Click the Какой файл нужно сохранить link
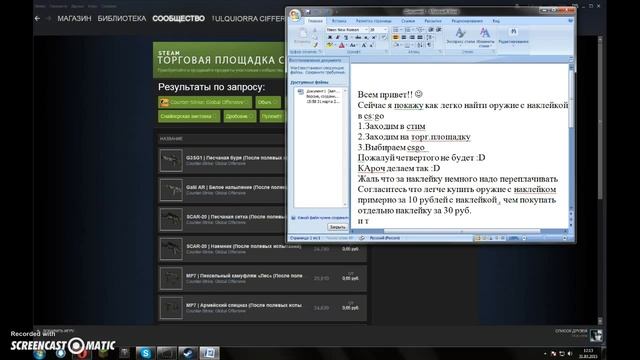Viewport: 640px width, 360px height. click(322, 218)
